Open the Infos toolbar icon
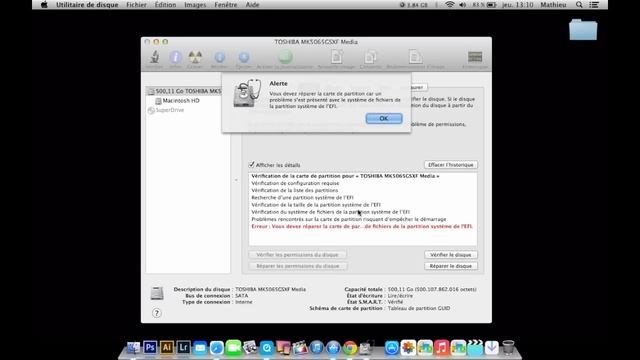Screen dimensions: 640x360 click(176, 57)
